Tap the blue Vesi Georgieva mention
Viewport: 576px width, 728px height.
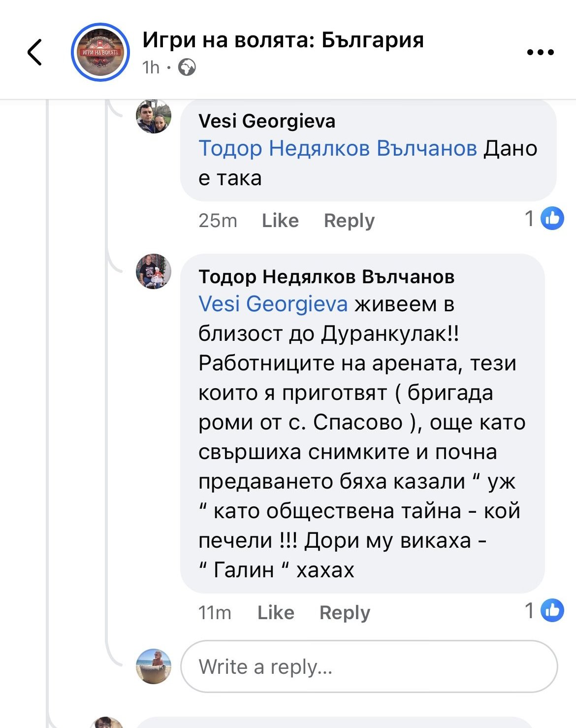(273, 304)
